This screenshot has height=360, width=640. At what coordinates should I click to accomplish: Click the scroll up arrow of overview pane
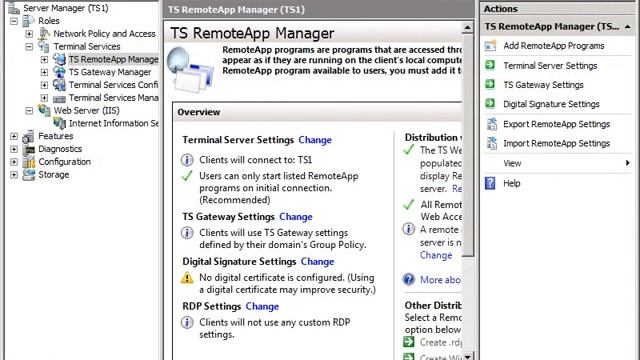coord(467,28)
